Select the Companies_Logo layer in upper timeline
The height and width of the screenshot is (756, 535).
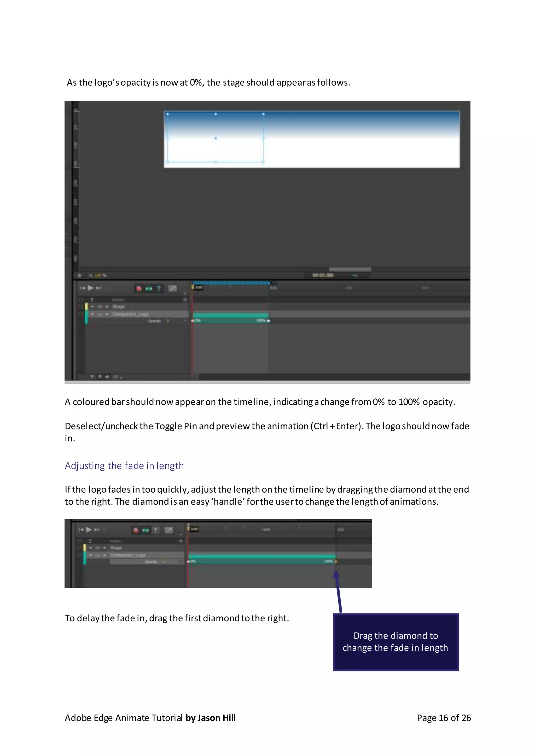pos(130,314)
